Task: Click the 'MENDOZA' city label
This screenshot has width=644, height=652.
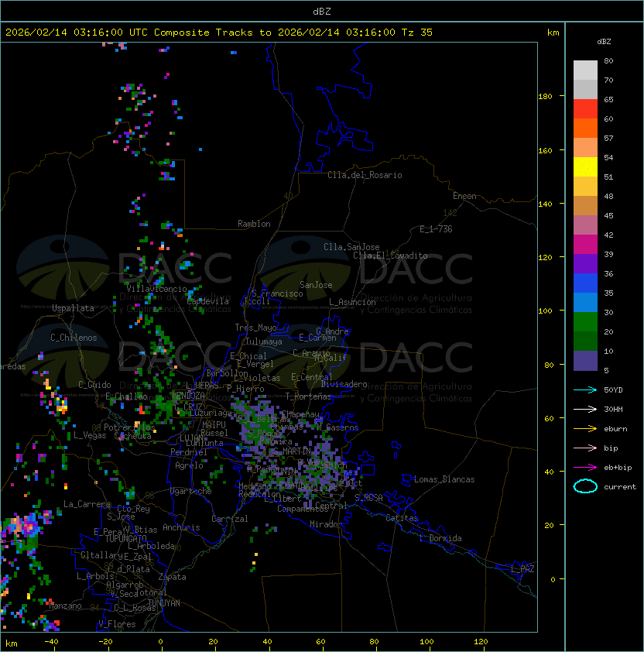Action: coord(189,396)
